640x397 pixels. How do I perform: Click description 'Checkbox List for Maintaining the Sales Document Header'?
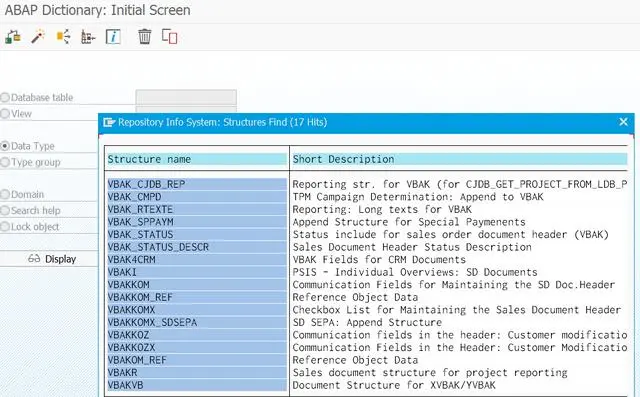(457, 310)
